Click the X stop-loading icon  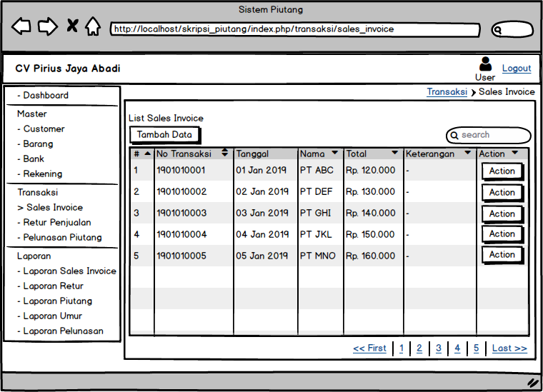[x=72, y=26]
